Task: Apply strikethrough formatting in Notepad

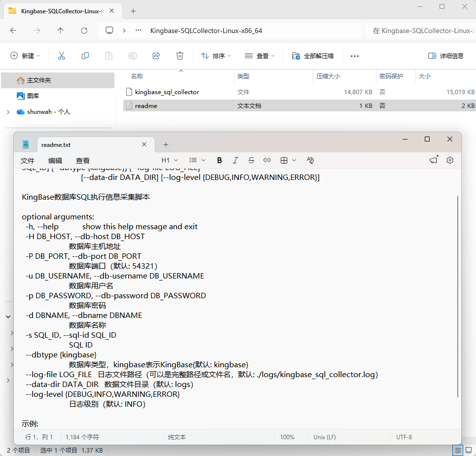Action: tap(251, 160)
